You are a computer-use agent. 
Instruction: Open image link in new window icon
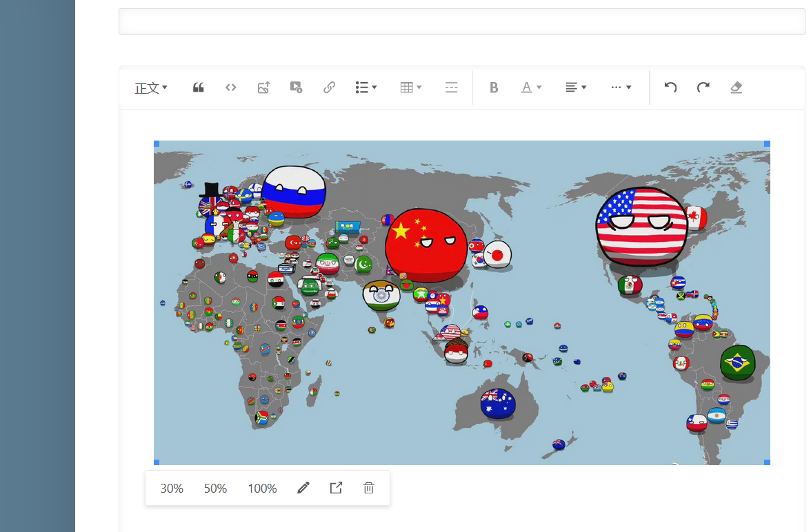coord(337,488)
